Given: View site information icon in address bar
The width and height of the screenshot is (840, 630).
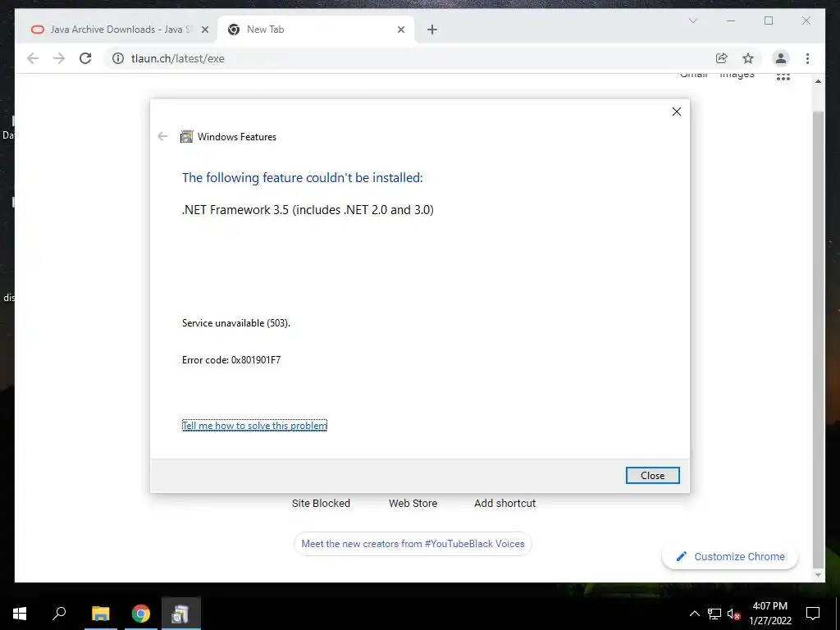Looking at the screenshot, I should pos(118,58).
